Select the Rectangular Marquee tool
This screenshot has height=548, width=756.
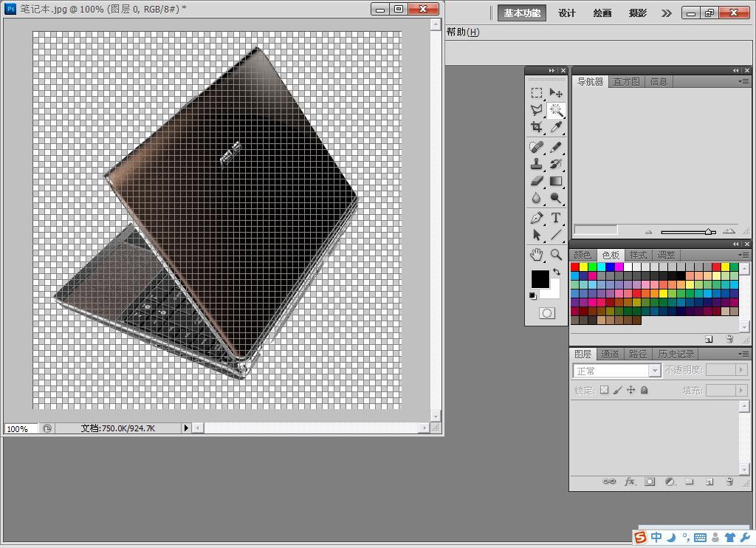point(537,92)
